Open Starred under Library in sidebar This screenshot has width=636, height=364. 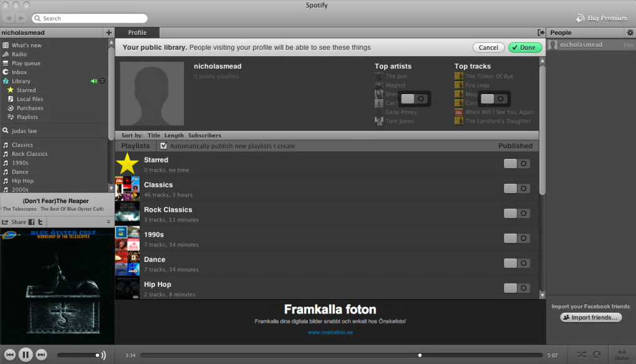pos(26,90)
